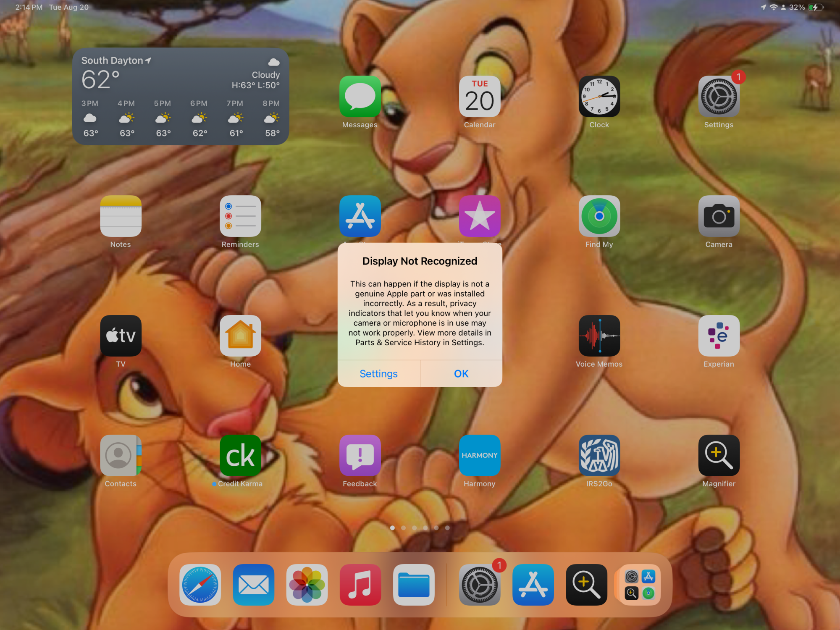Tap the South Dayton weather widget
The width and height of the screenshot is (840, 630).
point(181,96)
